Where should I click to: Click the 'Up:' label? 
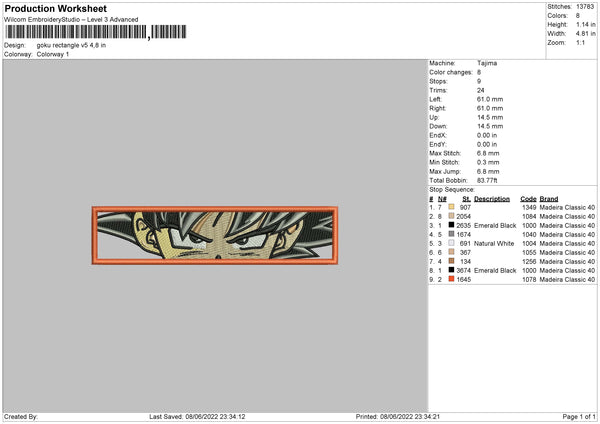click(434, 117)
